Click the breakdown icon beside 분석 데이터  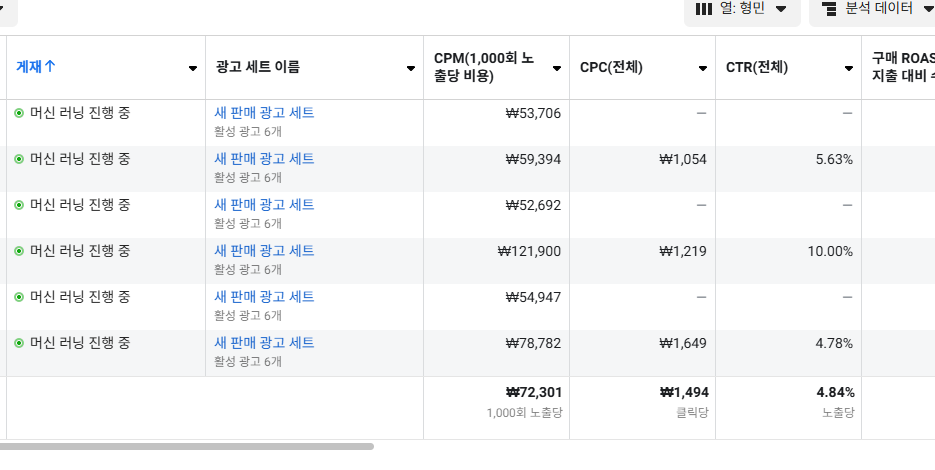pos(829,9)
